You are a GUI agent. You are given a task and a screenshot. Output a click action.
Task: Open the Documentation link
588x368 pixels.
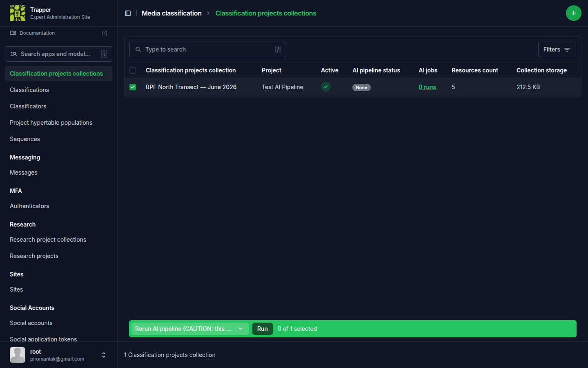point(37,33)
